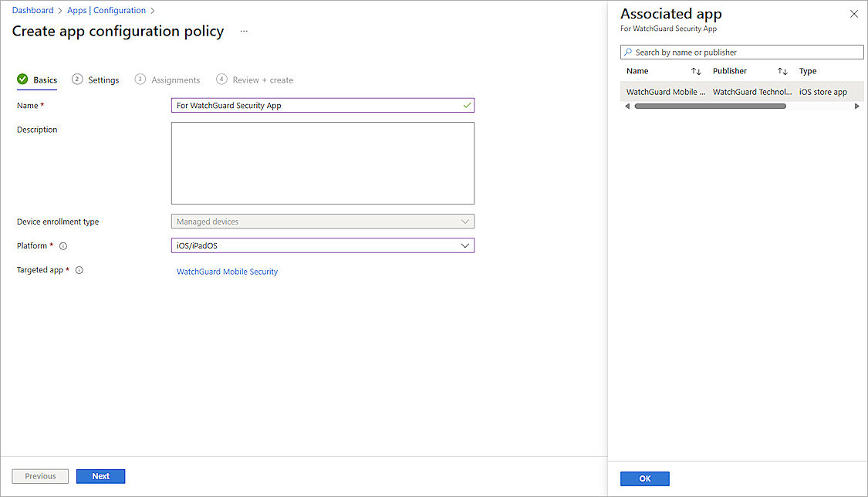Close the Associated app panel
Image resolution: width=868 pixels, height=497 pixels.
coord(853,14)
